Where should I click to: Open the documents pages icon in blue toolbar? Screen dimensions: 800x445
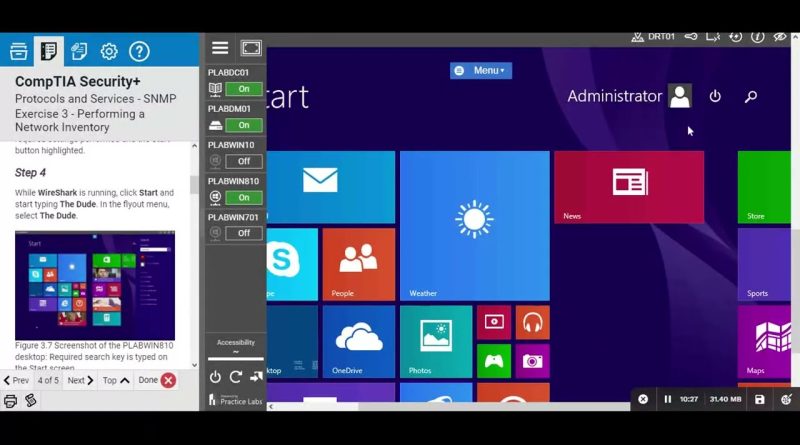pyautogui.click(x=79, y=51)
